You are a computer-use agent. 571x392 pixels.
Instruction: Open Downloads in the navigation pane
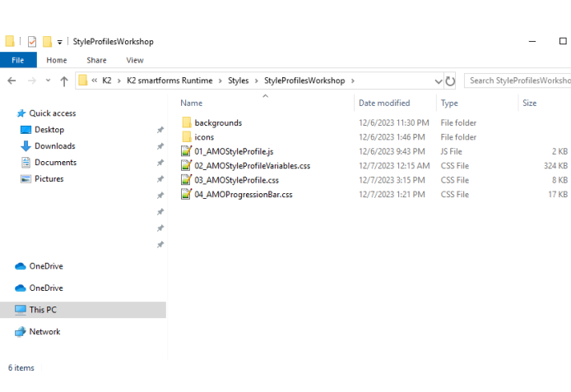pos(55,145)
